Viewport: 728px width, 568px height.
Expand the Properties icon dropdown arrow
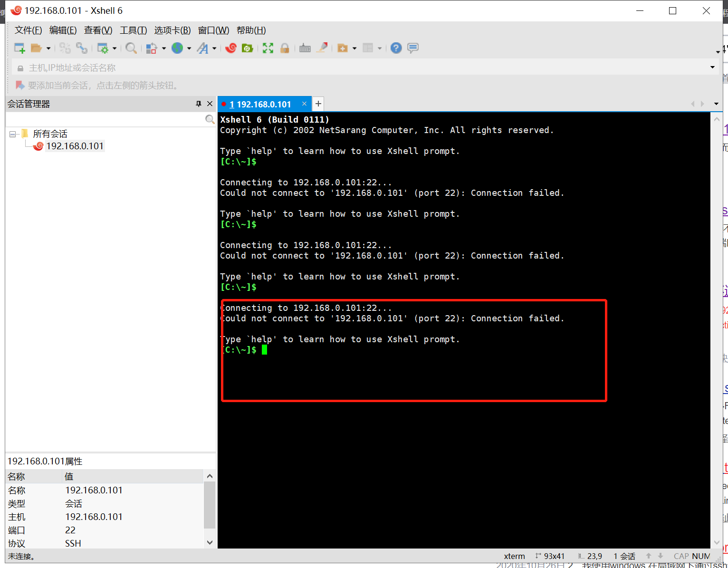pyautogui.click(x=115, y=48)
